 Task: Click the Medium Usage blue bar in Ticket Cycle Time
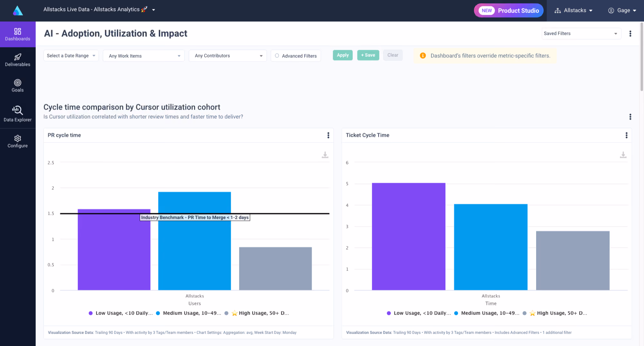click(491, 247)
